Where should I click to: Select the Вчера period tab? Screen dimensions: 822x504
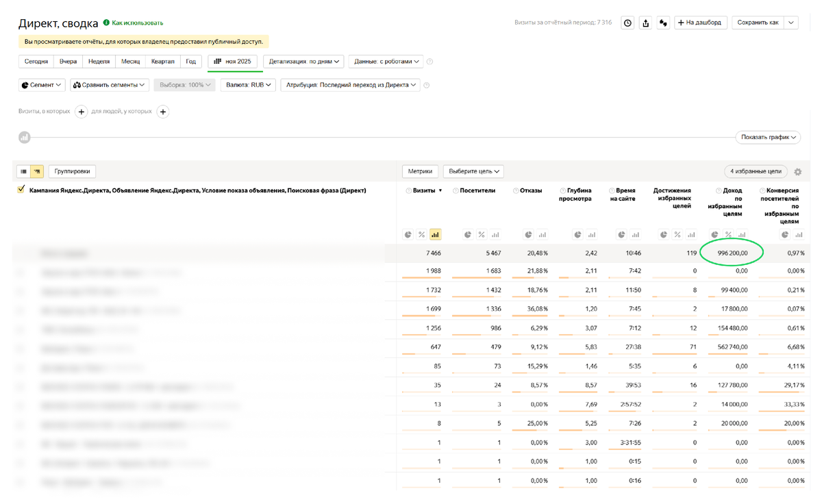coord(68,62)
